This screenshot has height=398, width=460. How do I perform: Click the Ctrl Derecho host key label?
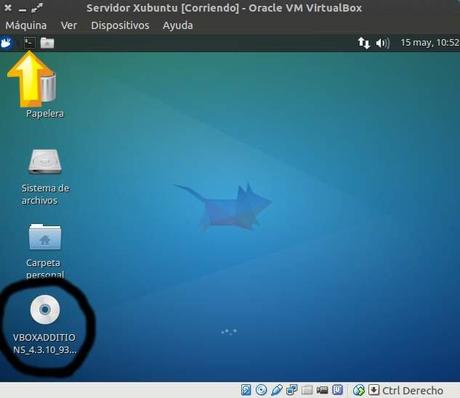[413, 390]
